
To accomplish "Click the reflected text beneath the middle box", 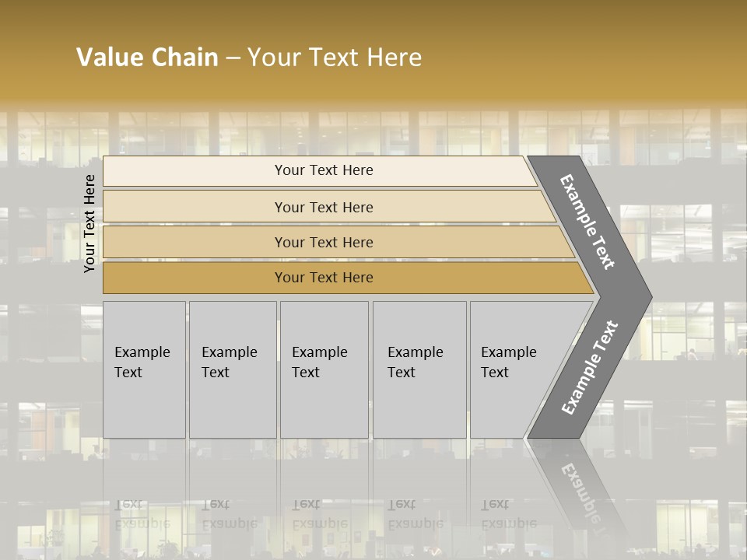I will tap(320, 514).
